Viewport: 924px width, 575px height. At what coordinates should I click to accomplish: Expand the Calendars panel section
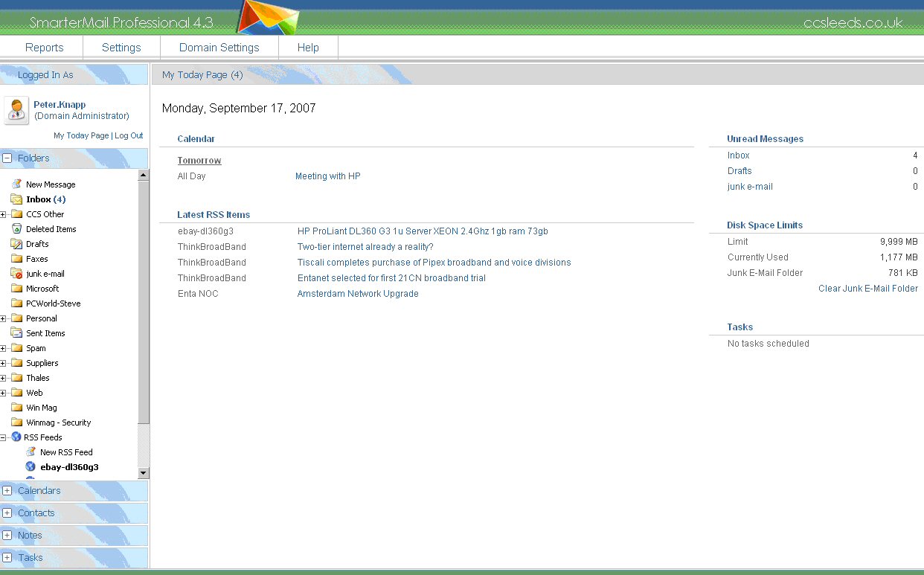7,490
